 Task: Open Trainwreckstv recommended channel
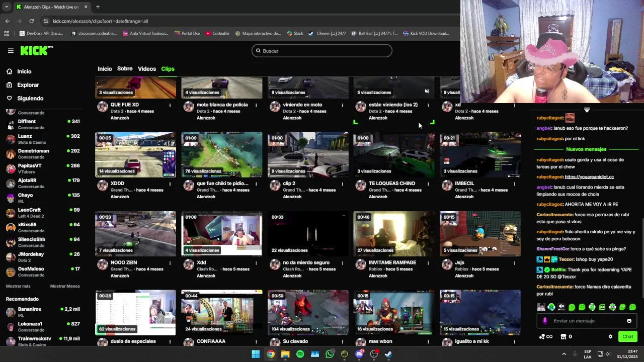(x=43, y=340)
